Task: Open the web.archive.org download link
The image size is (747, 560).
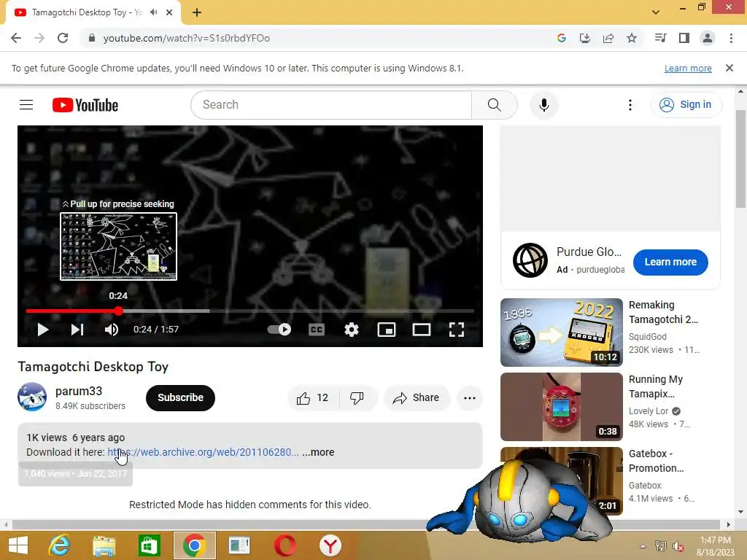Action: coord(203,452)
